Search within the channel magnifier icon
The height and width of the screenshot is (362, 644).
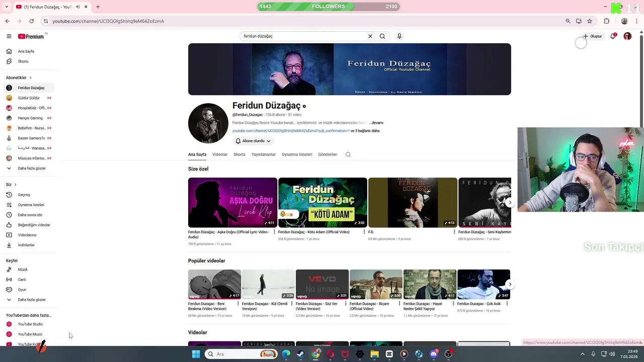(348, 154)
